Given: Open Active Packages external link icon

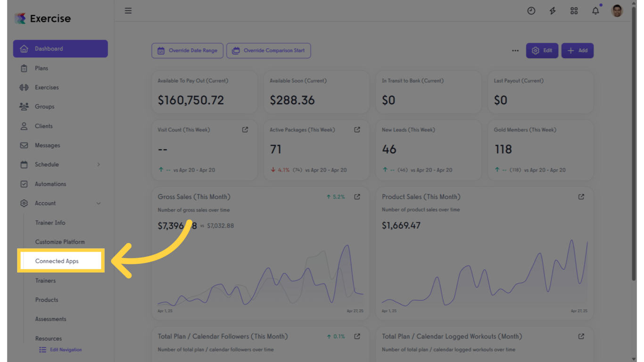Looking at the screenshot, I should click(357, 130).
